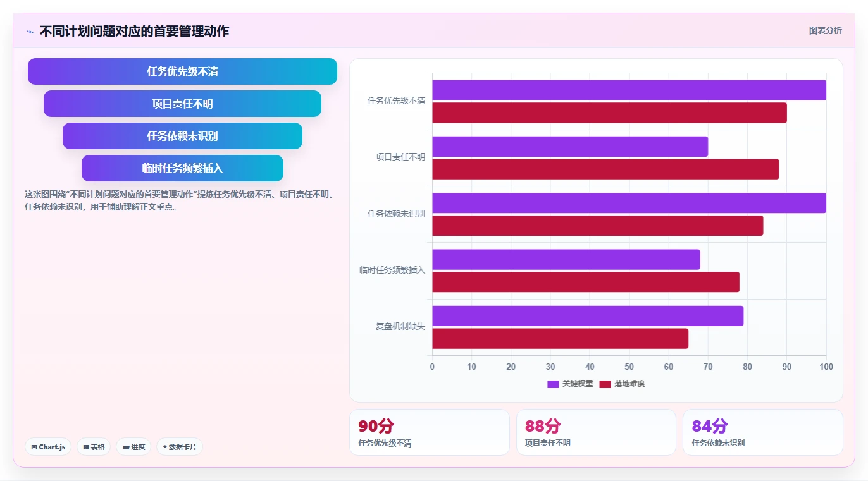Click the lightning icon beside the title
This screenshot has width=868, height=481.
30,32
